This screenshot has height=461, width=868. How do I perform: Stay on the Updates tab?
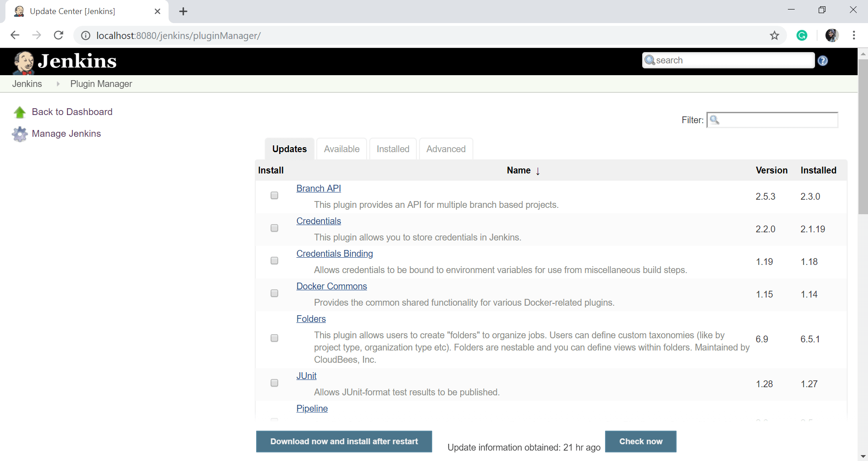[x=290, y=149]
